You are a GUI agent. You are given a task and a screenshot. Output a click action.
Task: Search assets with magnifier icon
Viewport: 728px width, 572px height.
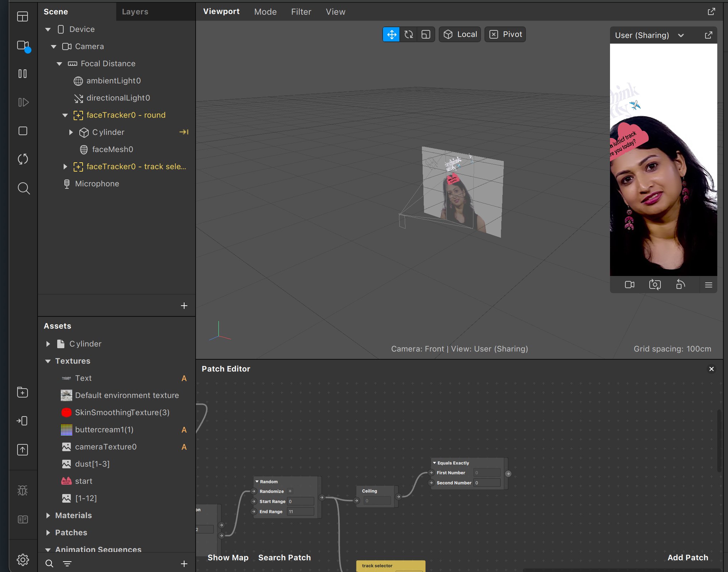pyautogui.click(x=49, y=564)
